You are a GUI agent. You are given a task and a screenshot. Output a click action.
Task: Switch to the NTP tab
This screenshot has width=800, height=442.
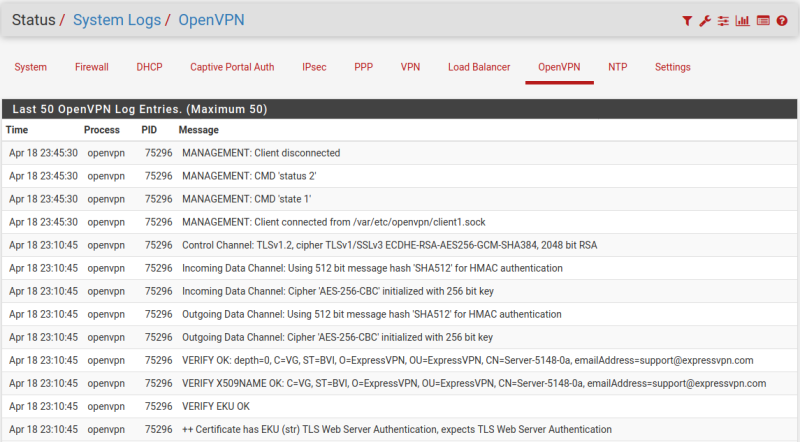pos(617,67)
